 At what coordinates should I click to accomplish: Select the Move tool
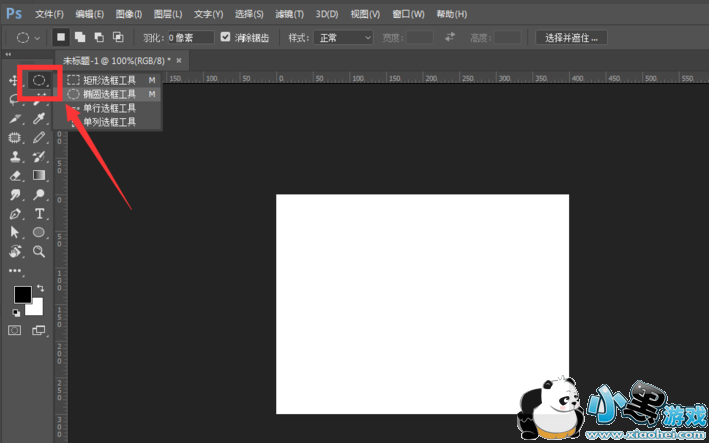[15, 80]
